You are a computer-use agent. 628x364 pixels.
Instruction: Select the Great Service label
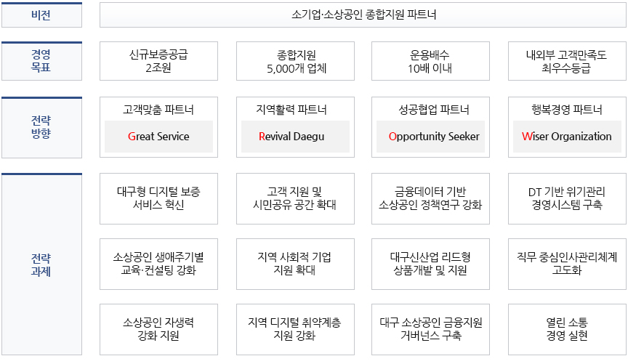tap(158, 137)
